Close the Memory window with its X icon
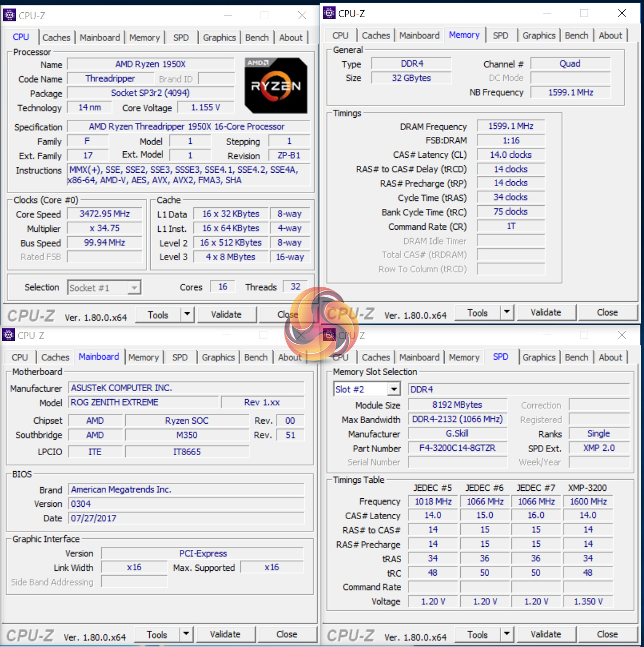644x647 pixels. coord(622,13)
